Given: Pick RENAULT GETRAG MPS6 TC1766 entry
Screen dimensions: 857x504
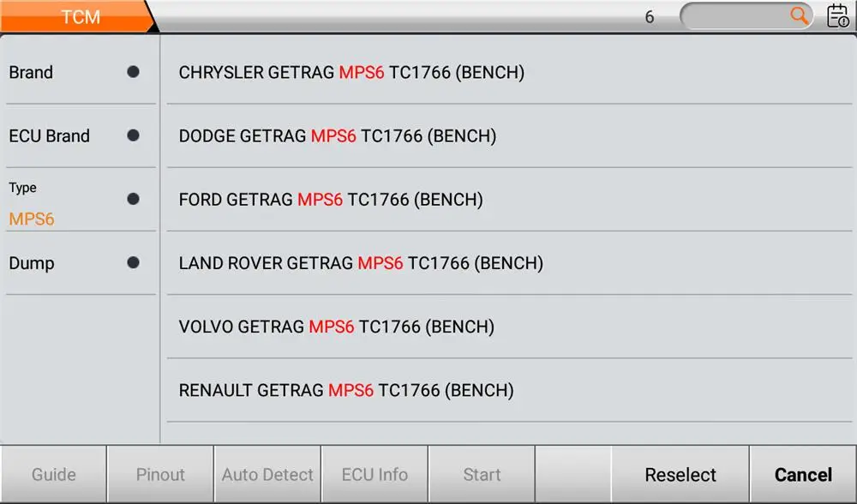Looking at the screenshot, I should (x=346, y=390).
